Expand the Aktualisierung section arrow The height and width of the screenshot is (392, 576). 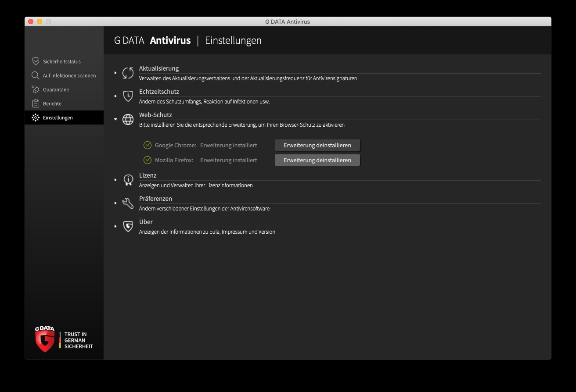click(x=115, y=73)
